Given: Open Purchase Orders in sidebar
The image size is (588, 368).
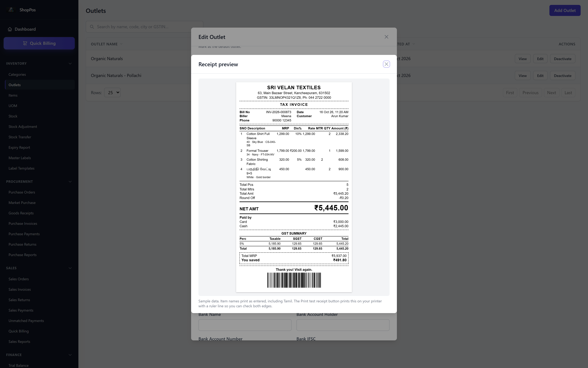Looking at the screenshot, I should (22, 192).
